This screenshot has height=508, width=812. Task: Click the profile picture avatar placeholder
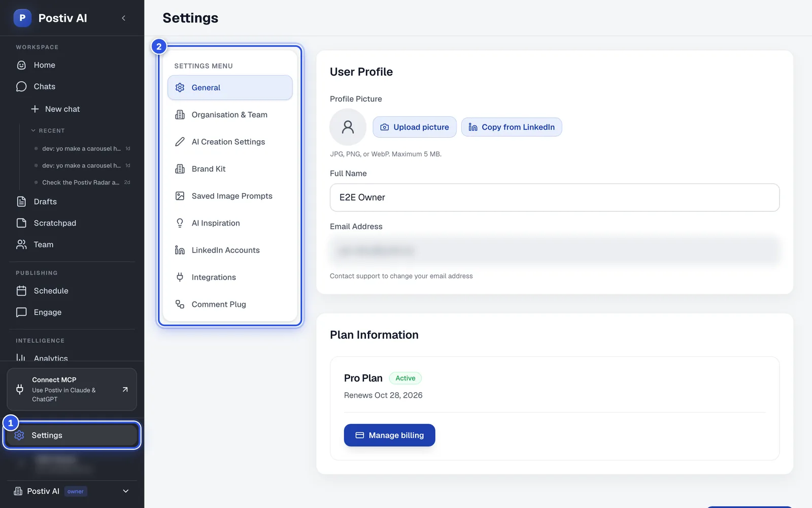tap(348, 127)
